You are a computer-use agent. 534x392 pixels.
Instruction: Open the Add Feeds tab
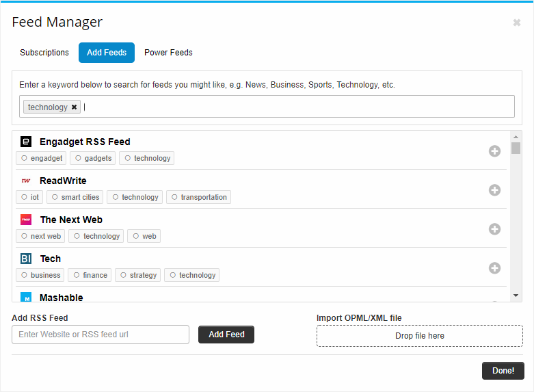pos(107,53)
